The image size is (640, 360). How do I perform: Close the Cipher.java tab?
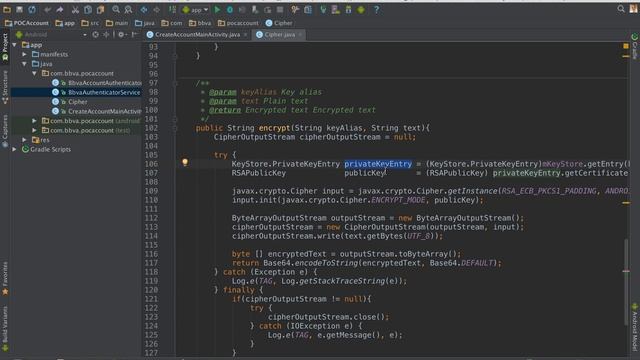pyautogui.click(x=300, y=35)
